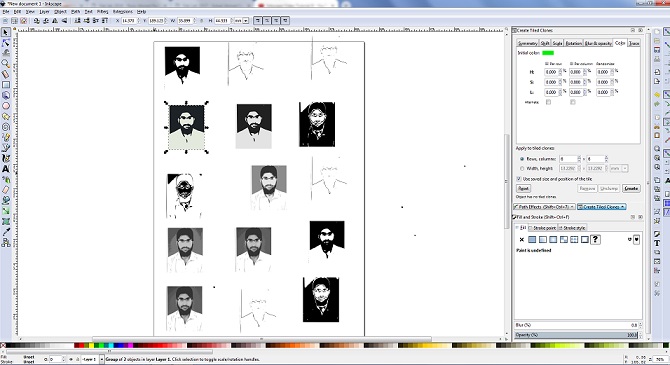670x365 pixels.
Task: Select the Selector arrow tool
Action: click(x=6, y=32)
